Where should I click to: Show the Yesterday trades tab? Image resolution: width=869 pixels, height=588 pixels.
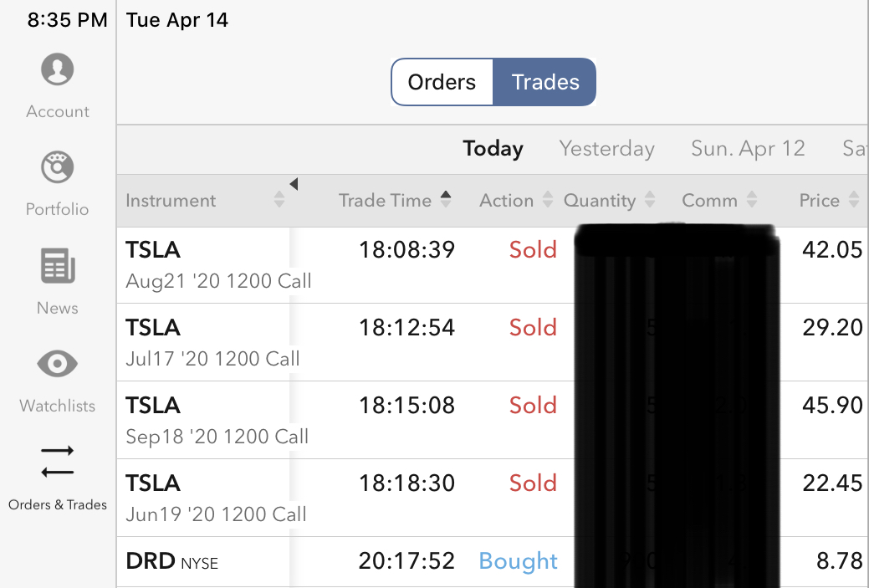606,149
